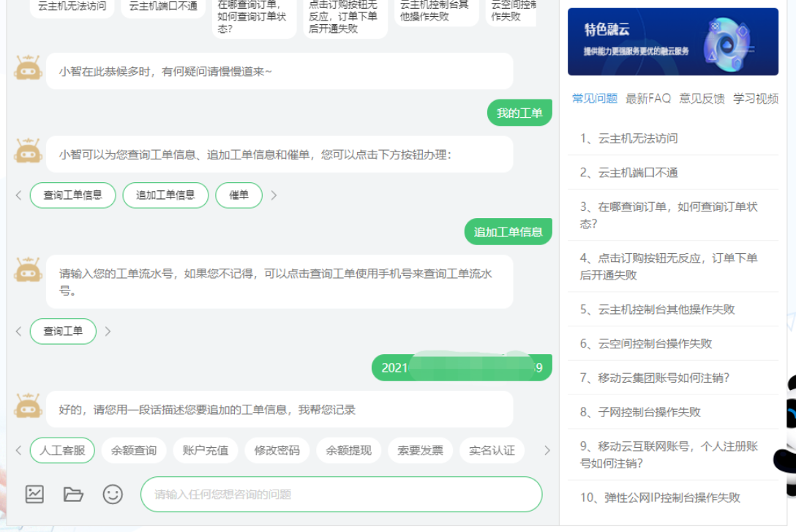Choose the 催单 button
Viewport: 796px width, 532px height.
pyautogui.click(x=239, y=195)
